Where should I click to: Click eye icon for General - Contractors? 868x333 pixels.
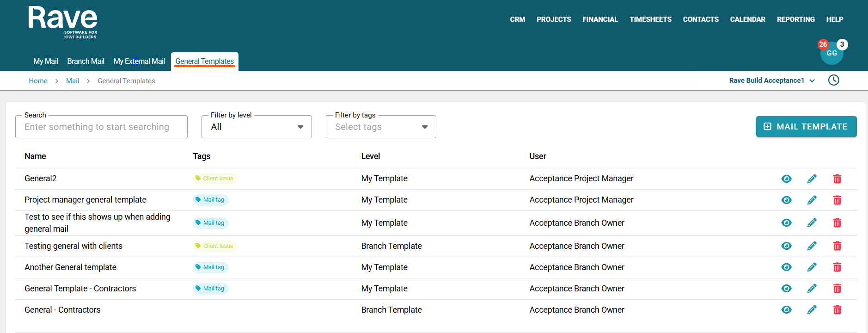pos(786,310)
